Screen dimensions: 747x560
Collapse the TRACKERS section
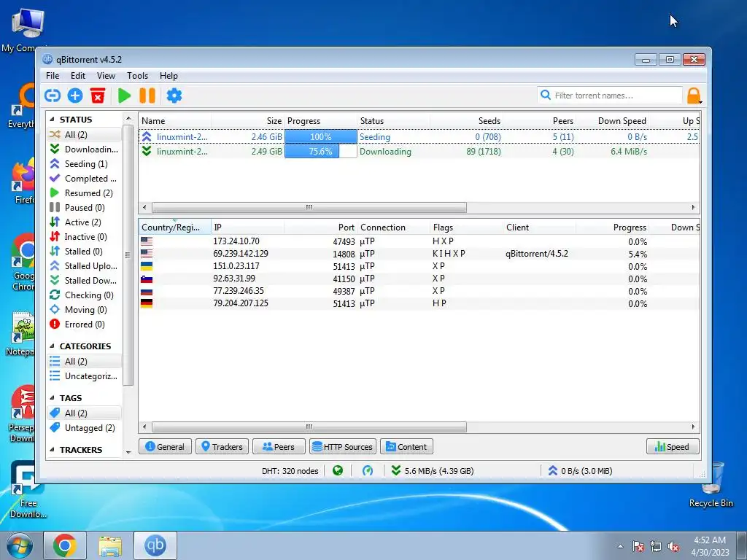52,449
